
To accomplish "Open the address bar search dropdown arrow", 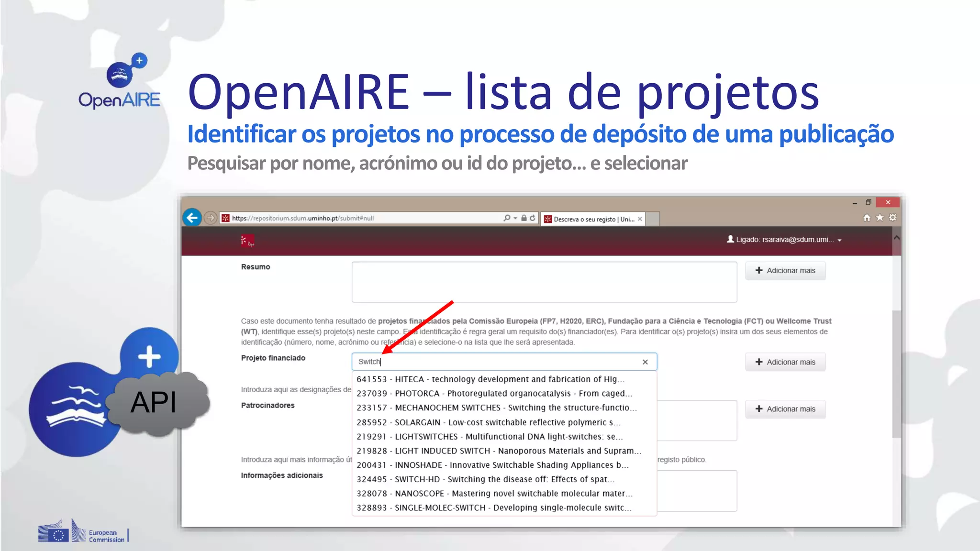I will [x=515, y=218].
